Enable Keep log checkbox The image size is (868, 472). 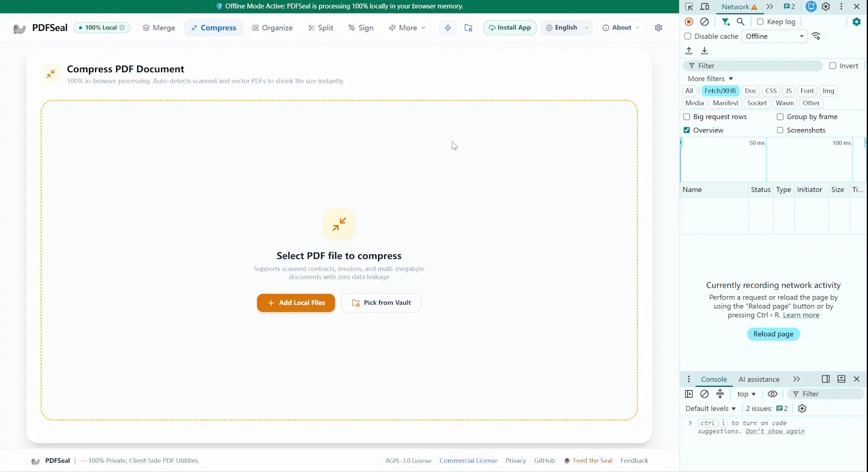760,22
